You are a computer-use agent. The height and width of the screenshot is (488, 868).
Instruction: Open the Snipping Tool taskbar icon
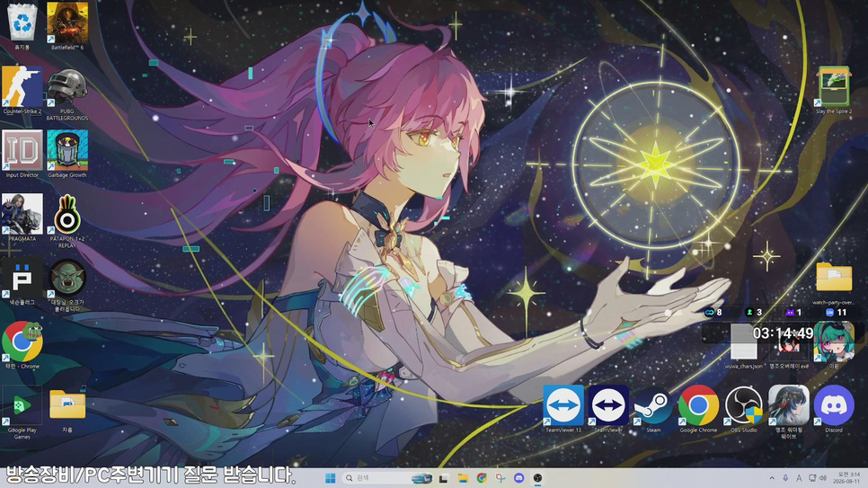(x=500, y=478)
